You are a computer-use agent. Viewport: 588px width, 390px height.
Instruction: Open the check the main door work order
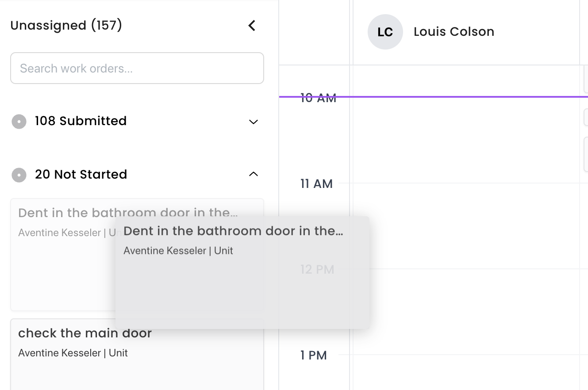click(137, 354)
